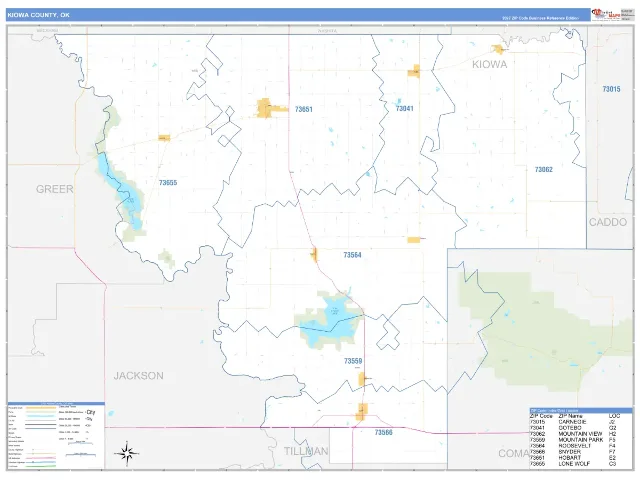Select GOTEBO in the ZIP index table
640x480 pixels.
click(570, 428)
